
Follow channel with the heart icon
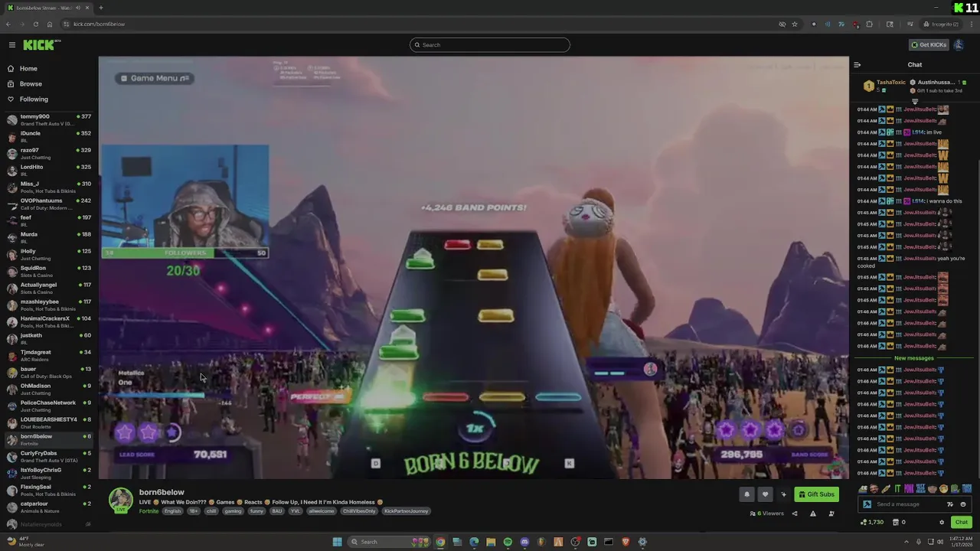point(765,494)
